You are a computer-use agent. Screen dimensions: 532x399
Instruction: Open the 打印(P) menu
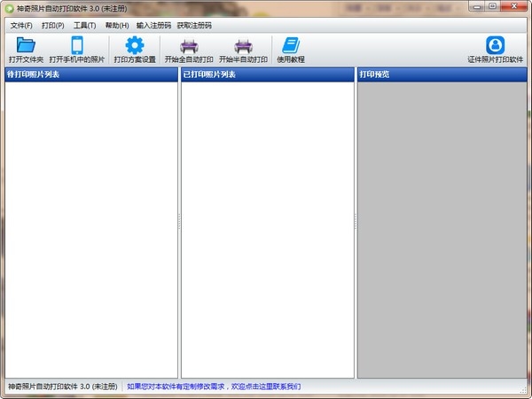click(53, 25)
